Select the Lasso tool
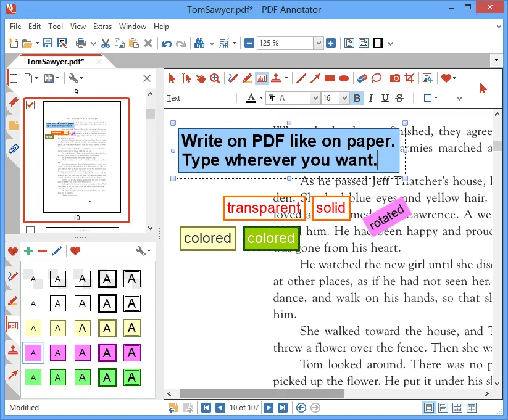 pyautogui.click(x=375, y=78)
